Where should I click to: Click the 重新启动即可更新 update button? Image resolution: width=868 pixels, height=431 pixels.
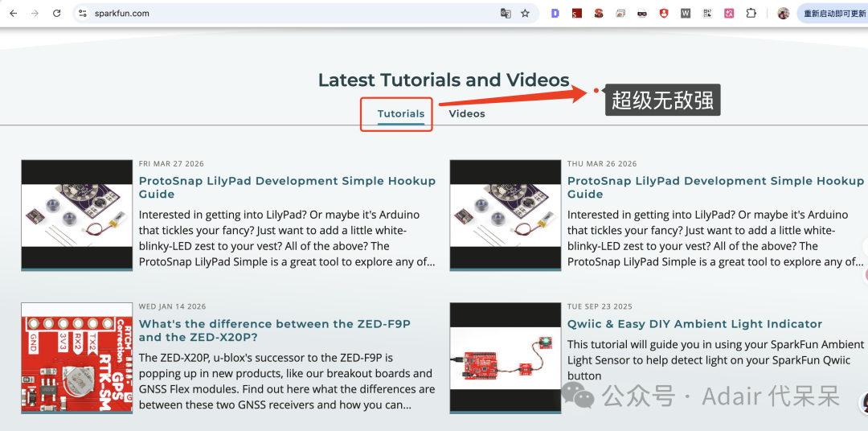(833, 14)
